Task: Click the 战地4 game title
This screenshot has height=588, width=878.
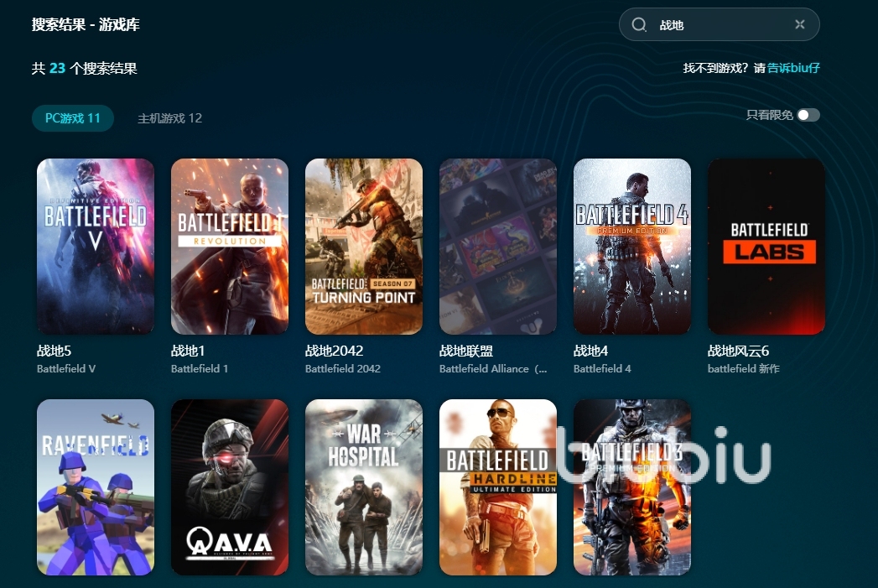Action: coord(590,351)
